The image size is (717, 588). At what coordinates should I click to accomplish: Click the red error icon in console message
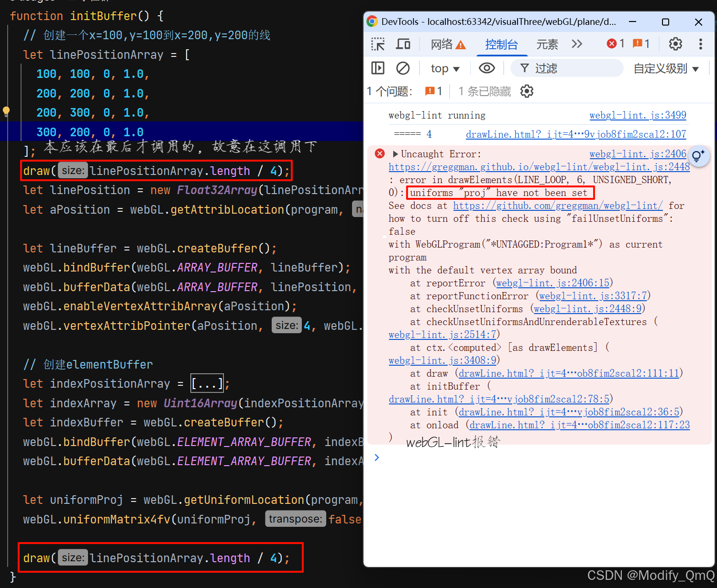click(380, 153)
